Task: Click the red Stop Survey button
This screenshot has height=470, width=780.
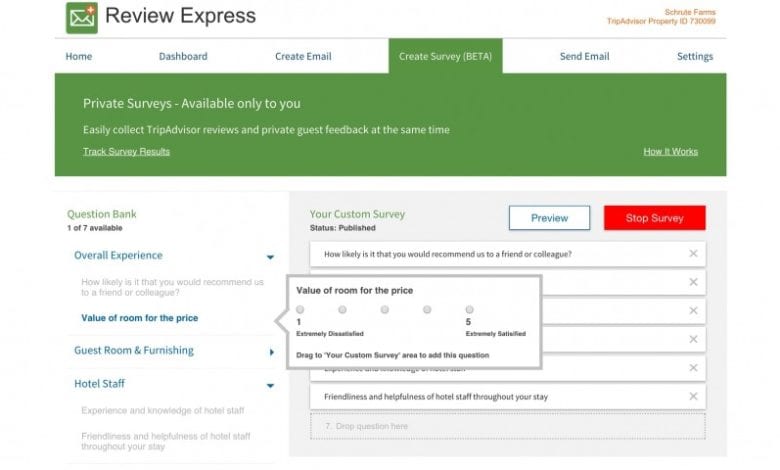Action: pos(655,218)
